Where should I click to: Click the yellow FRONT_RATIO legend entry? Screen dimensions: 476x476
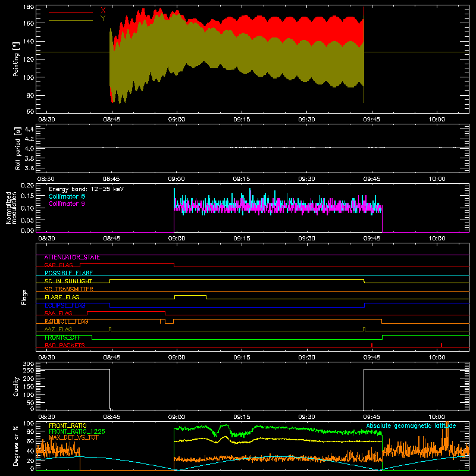[x=68, y=425]
